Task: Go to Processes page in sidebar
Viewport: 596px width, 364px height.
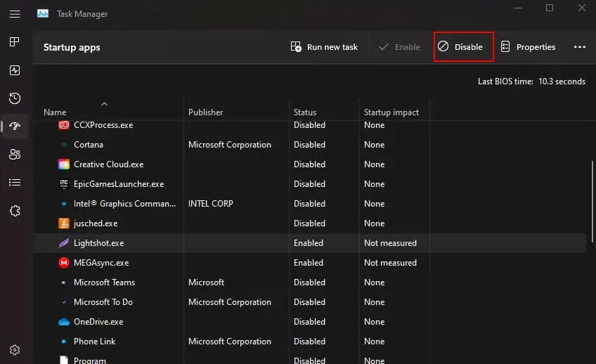Action: coord(15,41)
